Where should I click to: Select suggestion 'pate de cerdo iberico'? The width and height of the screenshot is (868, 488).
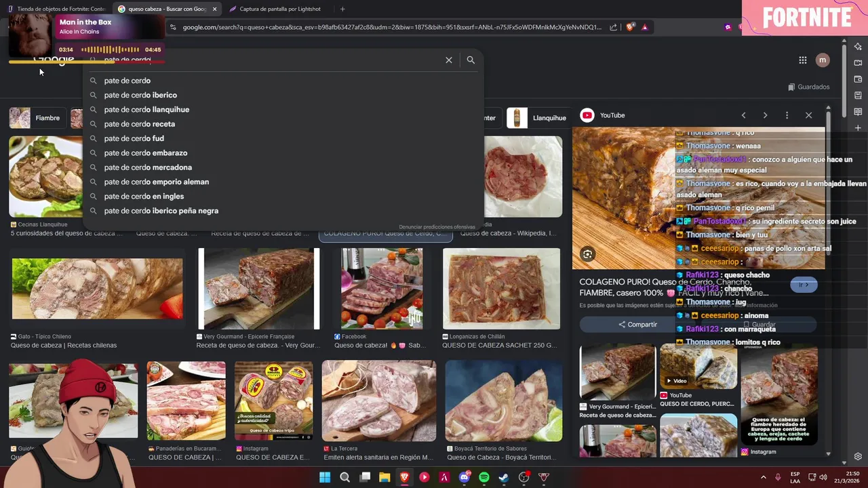pyautogui.click(x=283, y=95)
